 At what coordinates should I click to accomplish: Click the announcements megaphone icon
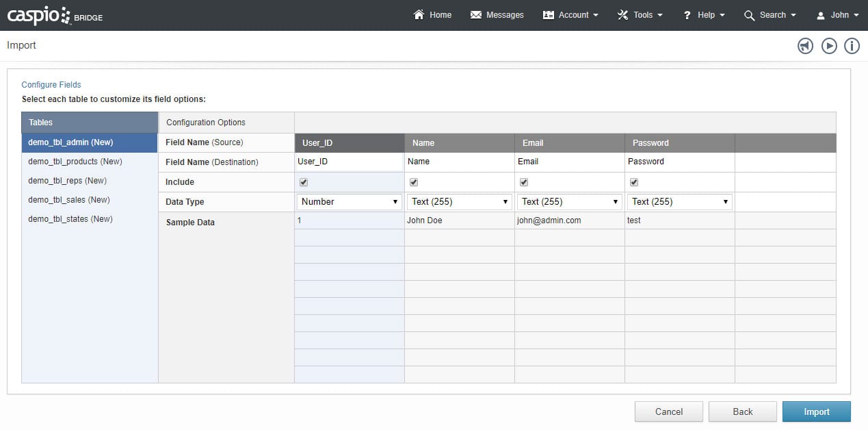805,46
